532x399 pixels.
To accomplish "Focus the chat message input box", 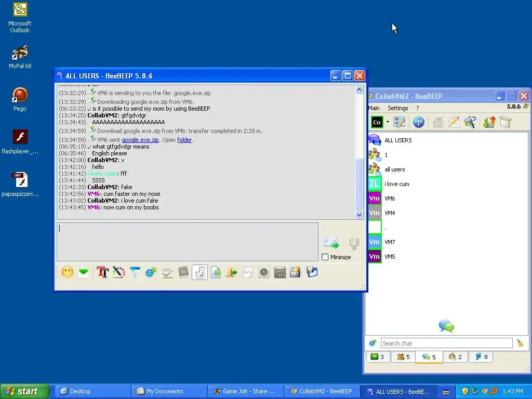I will (188, 242).
